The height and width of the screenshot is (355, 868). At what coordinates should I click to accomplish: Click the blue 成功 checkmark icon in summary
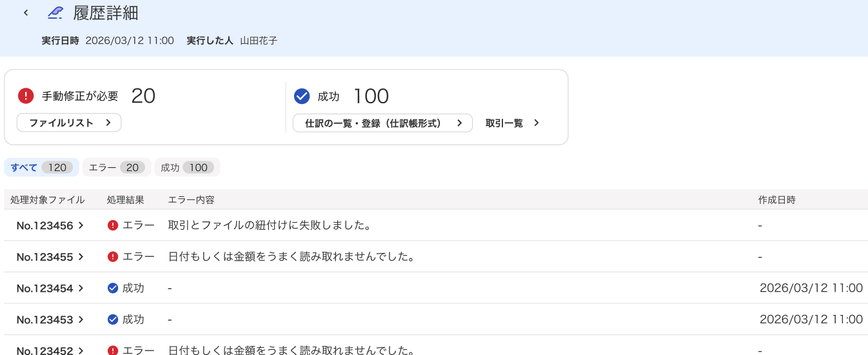tap(302, 96)
